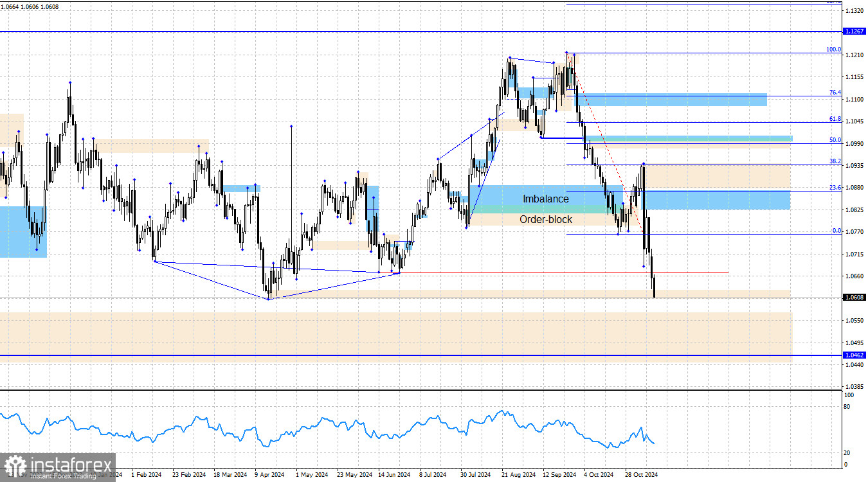Click the 1.0385 price scale value

[x=855, y=387]
